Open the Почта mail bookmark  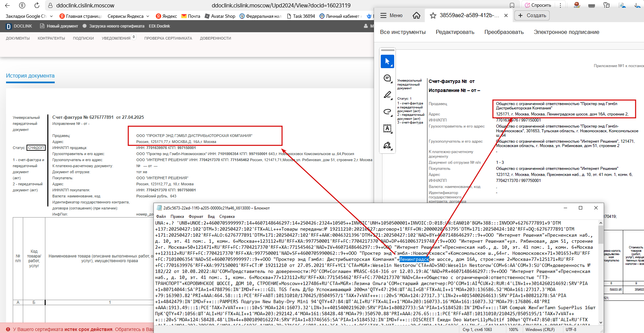coord(191,16)
